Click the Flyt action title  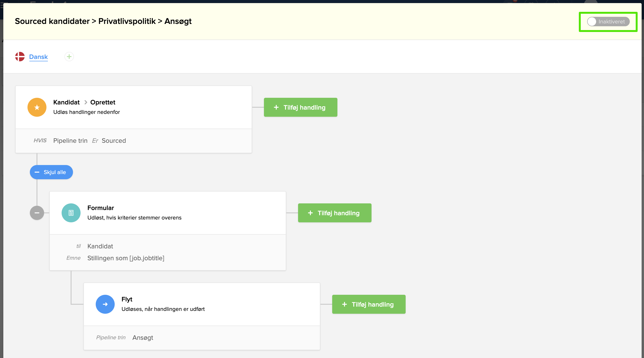click(x=127, y=299)
